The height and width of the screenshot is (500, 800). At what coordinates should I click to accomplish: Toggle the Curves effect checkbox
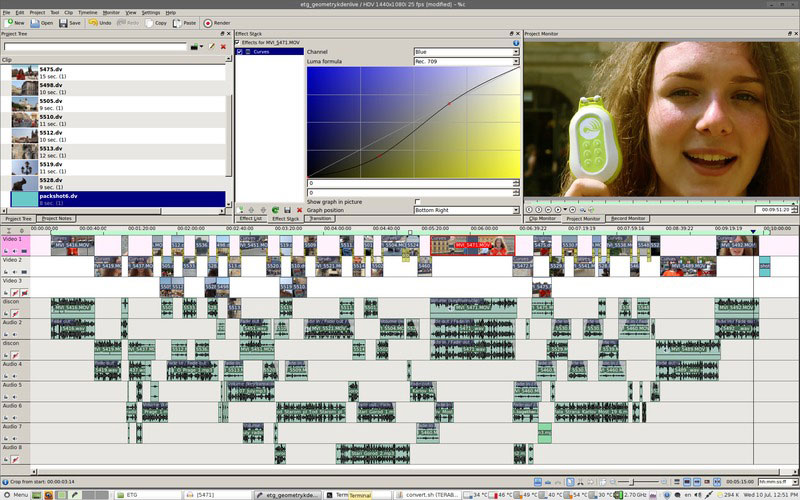239,52
